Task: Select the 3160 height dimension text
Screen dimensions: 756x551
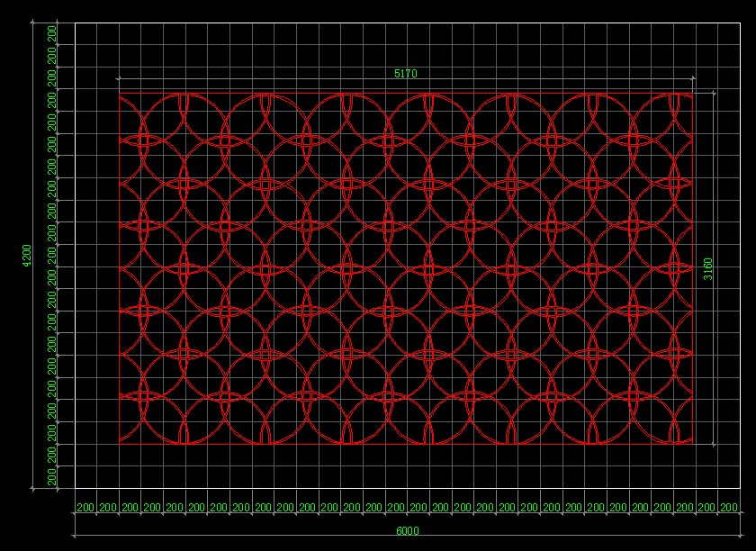Action: coord(707,269)
